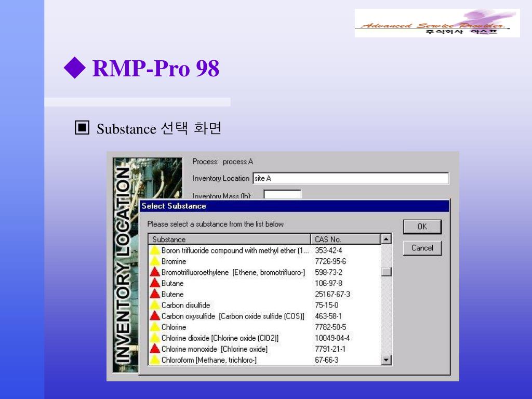Click red triangle icon beside Butane

pyautogui.click(x=155, y=283)
